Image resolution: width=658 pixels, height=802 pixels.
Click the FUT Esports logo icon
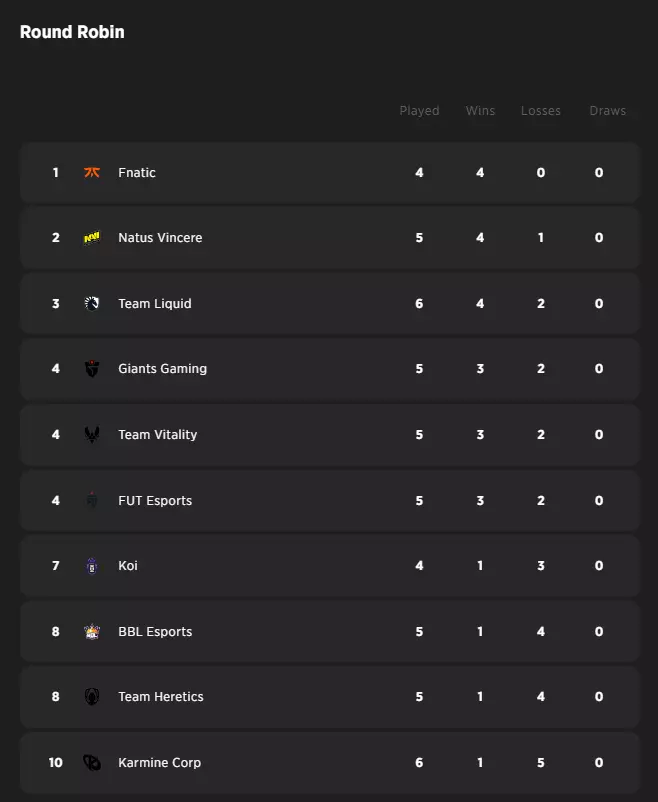(92, 501)
